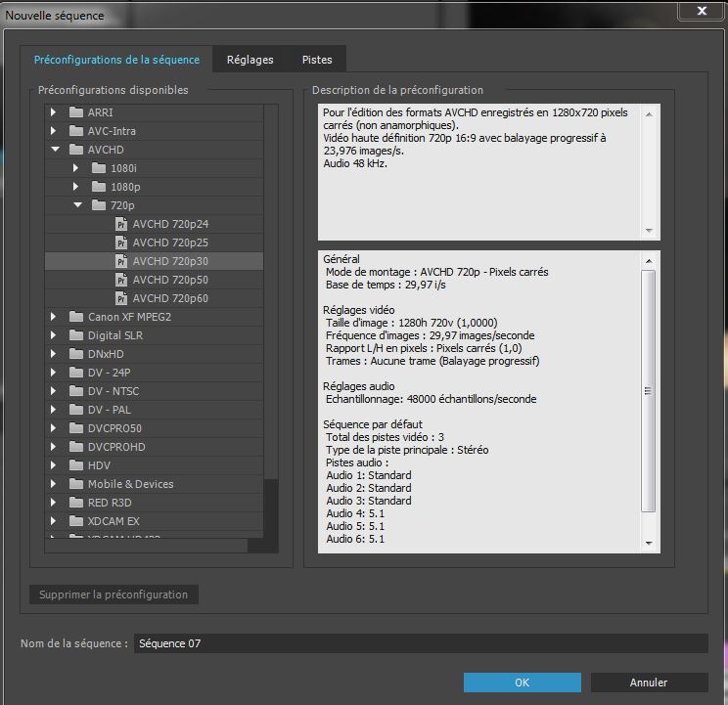Expand the DV - NTSC folder

54,391
